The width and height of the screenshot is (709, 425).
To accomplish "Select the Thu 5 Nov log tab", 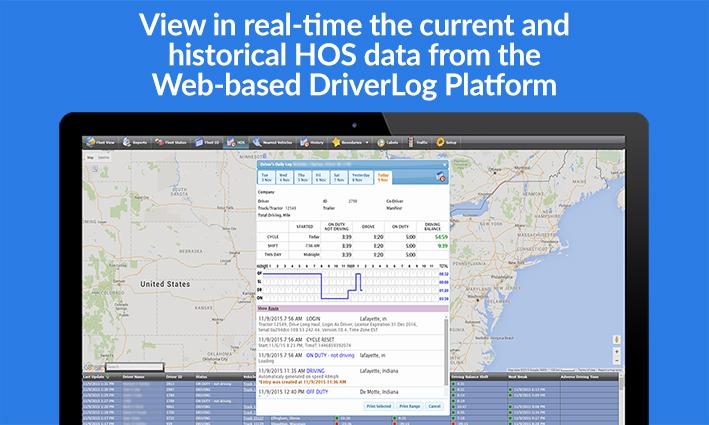I will tap(302, 177).
